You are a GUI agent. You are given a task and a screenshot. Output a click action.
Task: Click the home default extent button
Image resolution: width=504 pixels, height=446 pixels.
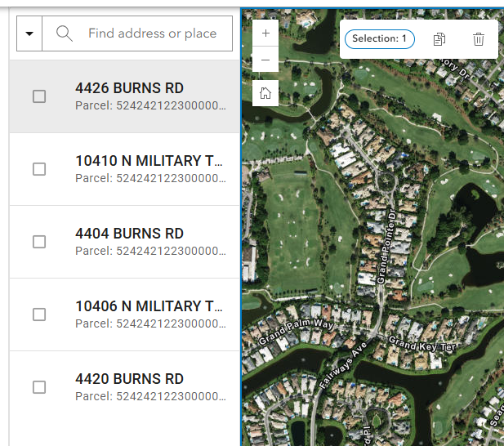pyautogui.click(x=265, y=93)
